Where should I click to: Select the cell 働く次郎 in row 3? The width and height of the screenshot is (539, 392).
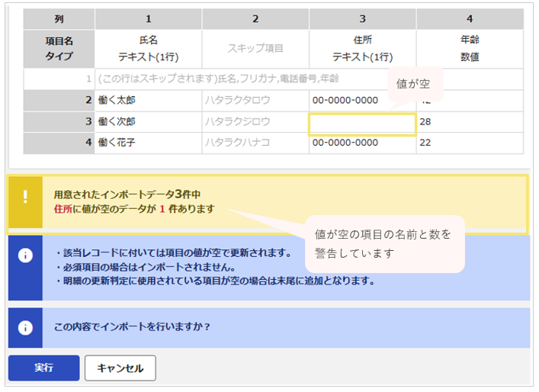[x=148, y=121]
